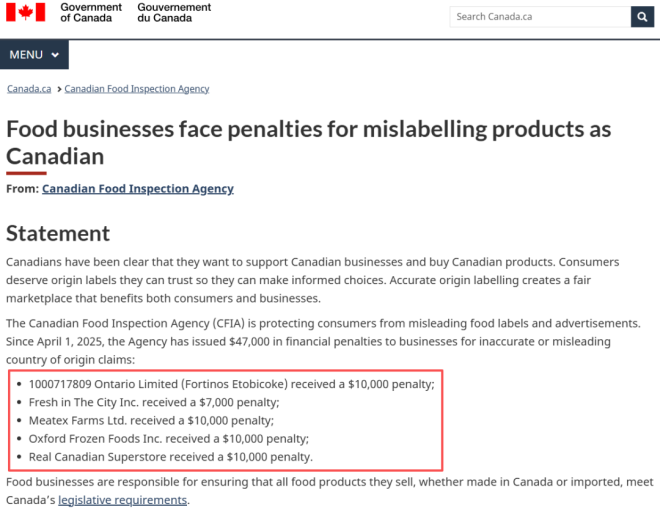
Task: Click the Oxford Frozen Foods Inc. item
Action: pos(168,438)
